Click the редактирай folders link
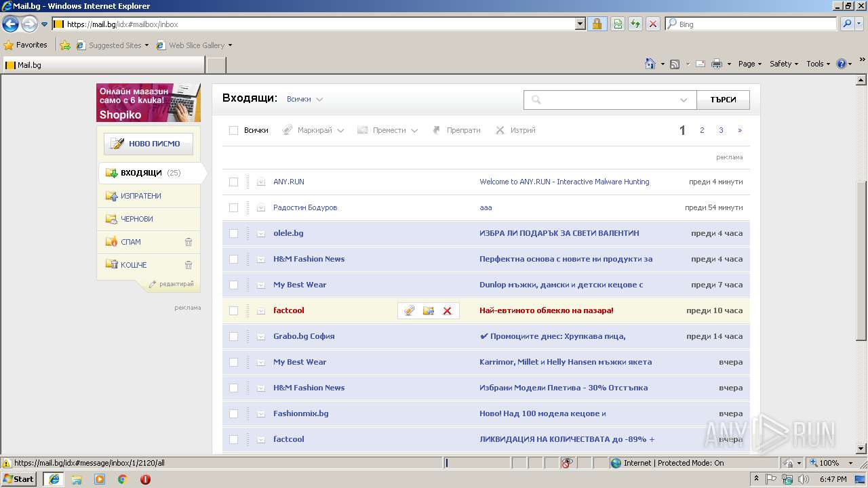This screenshot has width=868, height=488. (x=172, y=284)
